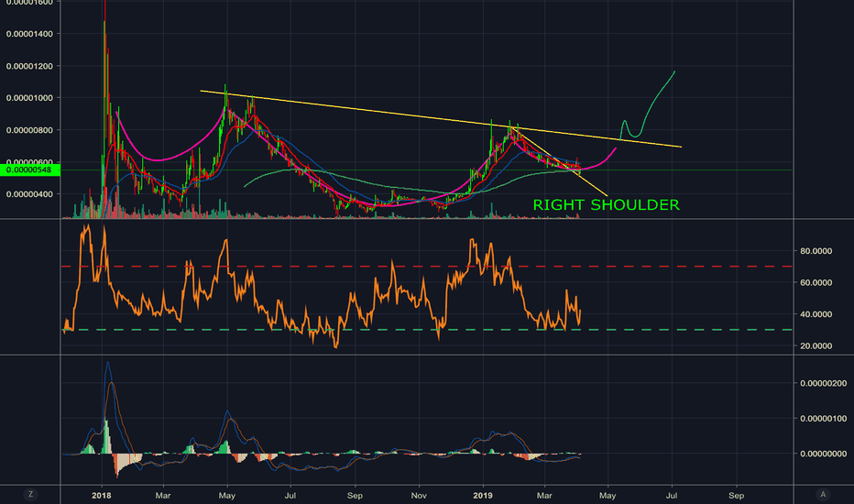Click the 80.0000 RSI scale value
The height and width of the screenshot is (504, 854).
(x=816, y=251)
